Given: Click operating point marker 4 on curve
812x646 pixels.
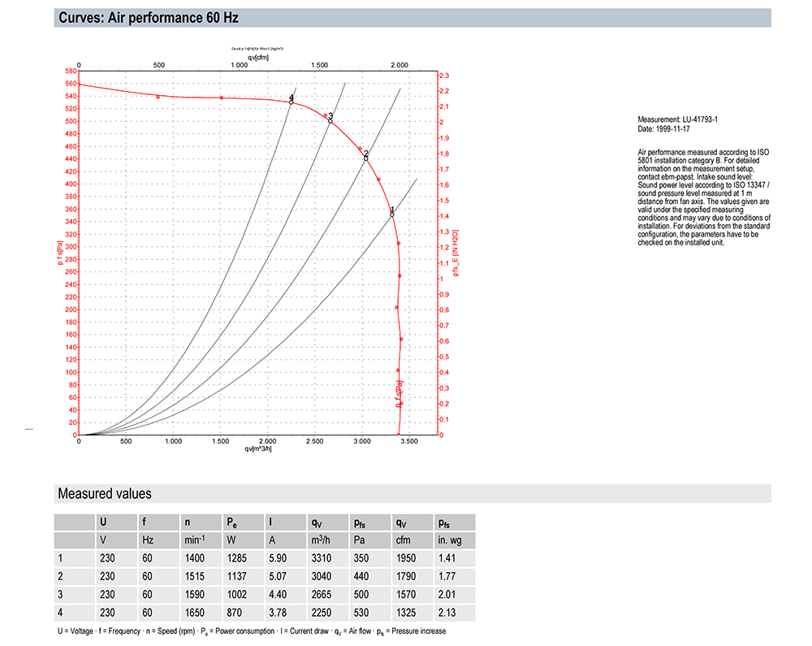Looking at the screenshot, I should click(291, 102).
